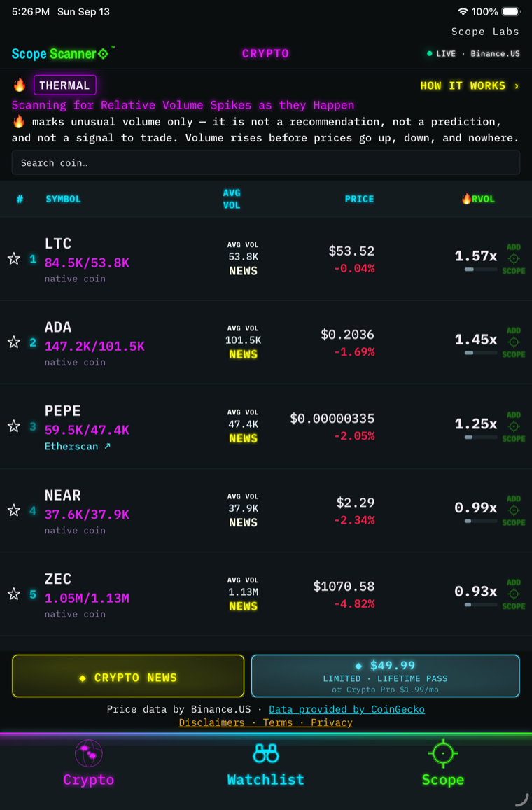The height and width of the screenshot is (810, 532).
Task: Buy the $49.99 Lifetime Pass
Action: click(385, 676)
